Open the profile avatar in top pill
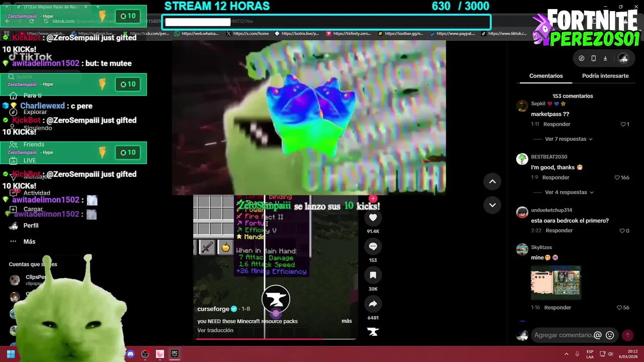The width and height of the screenshot is (644, 362). (623, 58)
